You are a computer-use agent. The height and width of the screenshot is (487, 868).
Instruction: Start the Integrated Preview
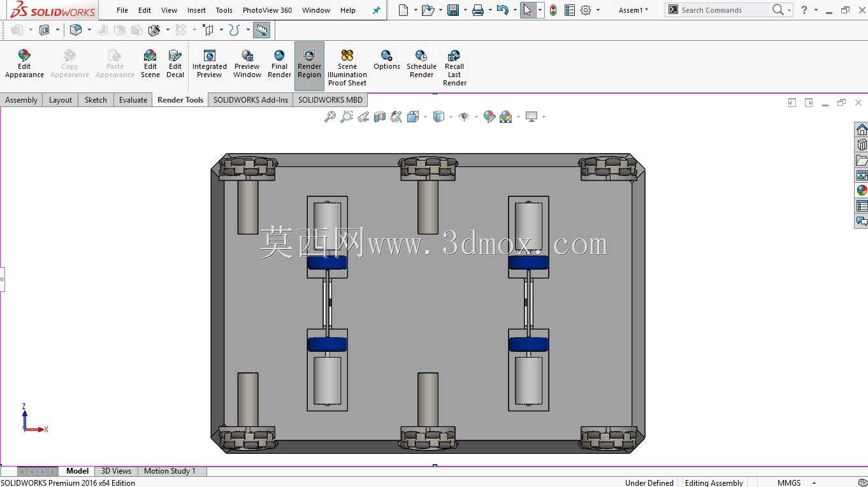210,64
